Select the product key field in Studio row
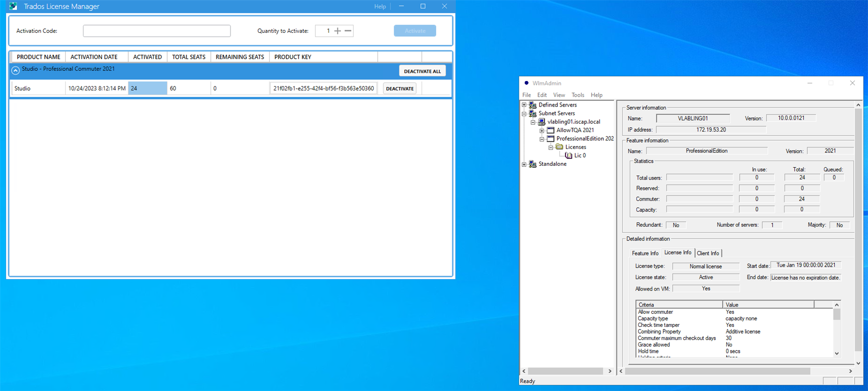The image size is (868, 391). [x=324, y=88]
